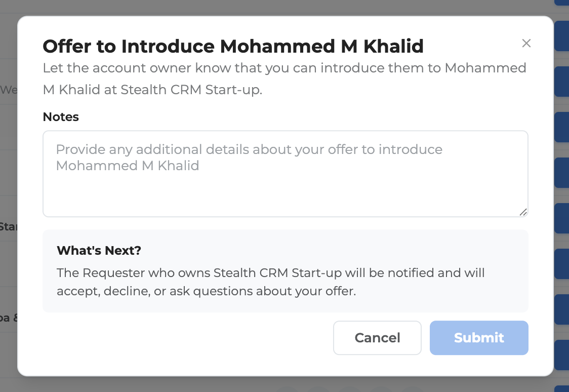Click the blue button at backdrop's top-right corner

coord(562,2)
